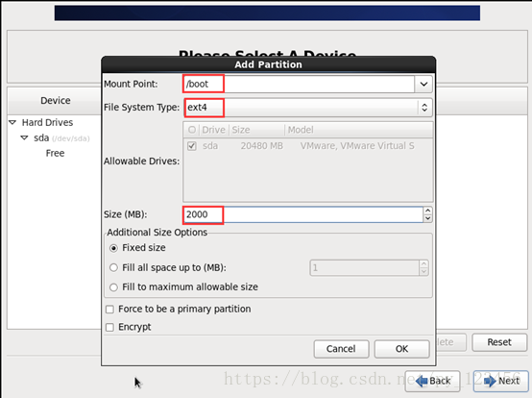Collapse the Hard Drives tree node
The image size is (532, 398).
tap(12, 122)
